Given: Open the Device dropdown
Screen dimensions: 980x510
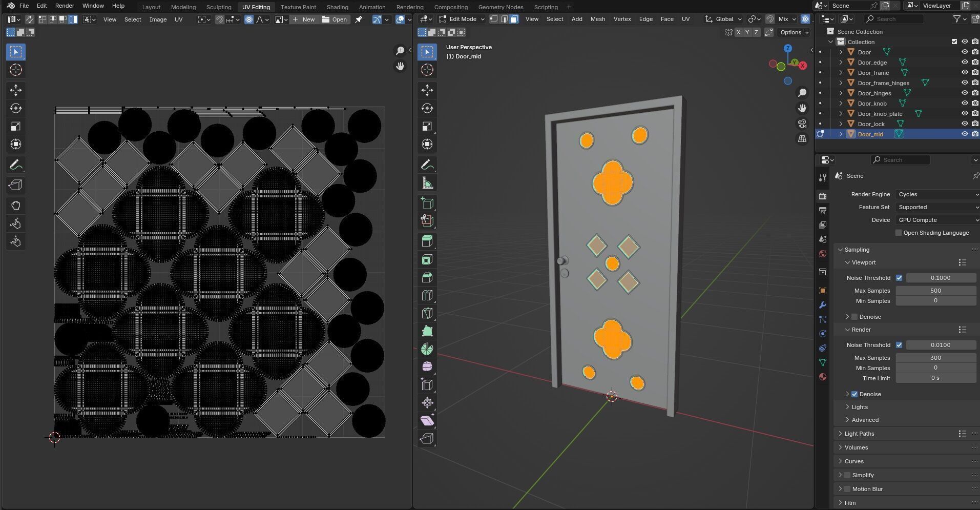Looking at the screenshot, I should (x=937, y=220).
